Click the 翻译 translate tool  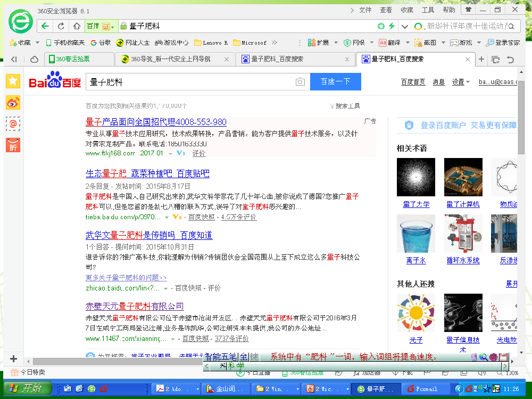tap(390, 43)
